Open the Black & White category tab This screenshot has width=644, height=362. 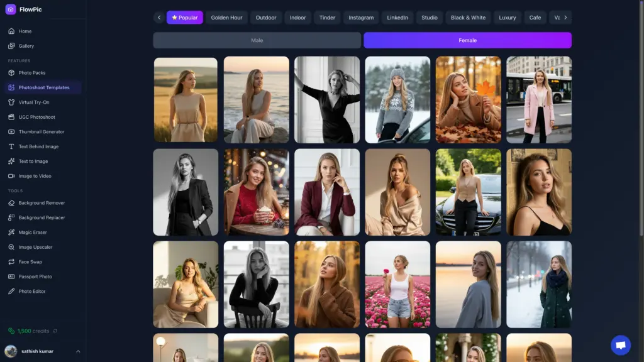467,18
